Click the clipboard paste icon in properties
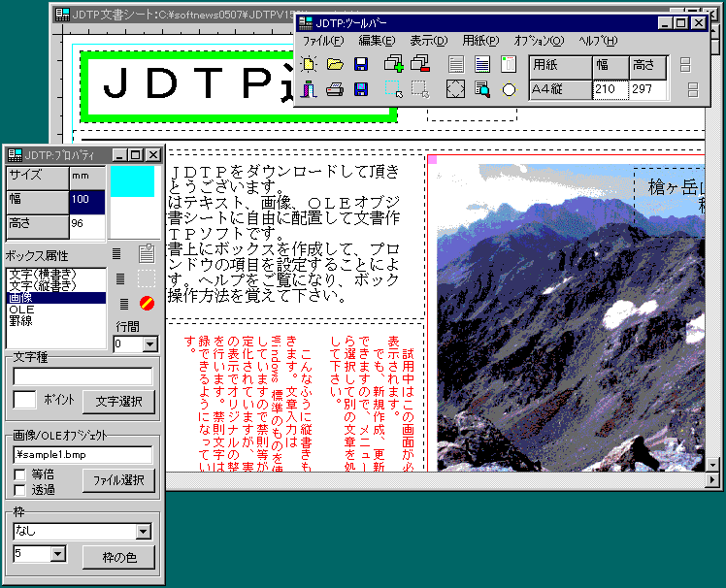The height and width of the screenshot is (588, 726). click(147, 253)
